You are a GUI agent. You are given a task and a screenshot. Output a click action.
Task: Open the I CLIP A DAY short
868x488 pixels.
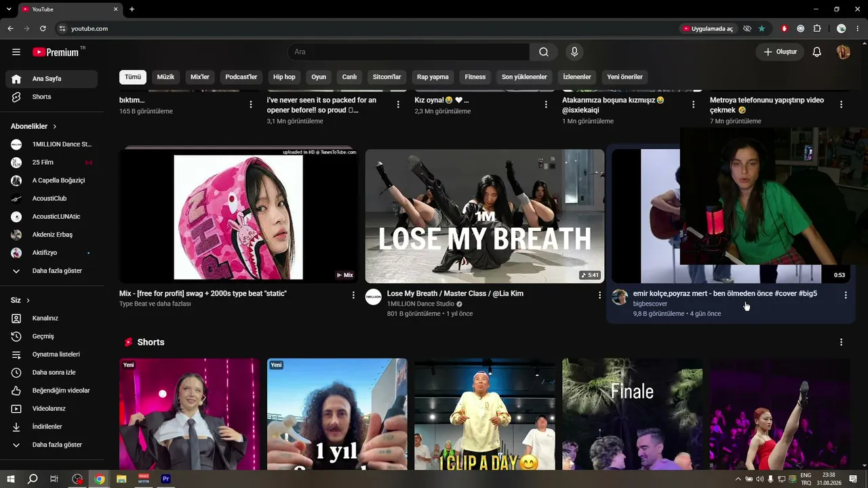point(485,414)
